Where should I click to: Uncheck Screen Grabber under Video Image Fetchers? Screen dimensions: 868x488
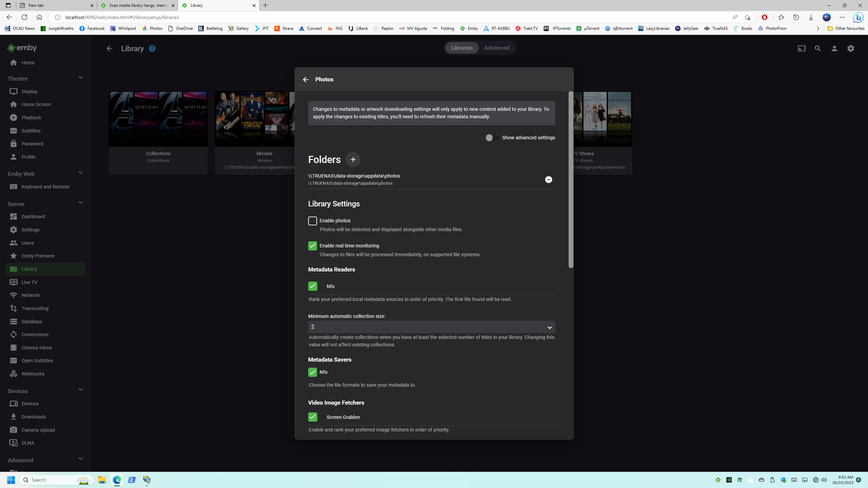tap(312, 417)
